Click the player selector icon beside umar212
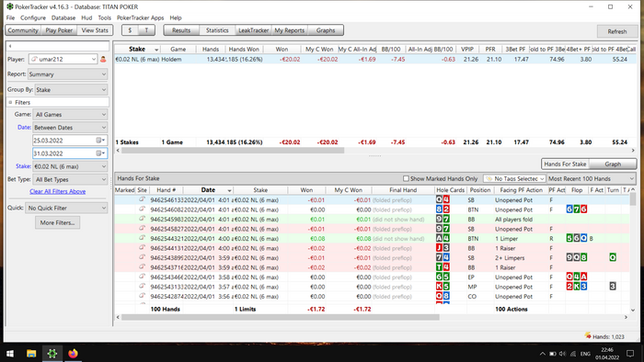Viewport: 644px width, 362px height. pyautogui.click(x=103, y=59)
